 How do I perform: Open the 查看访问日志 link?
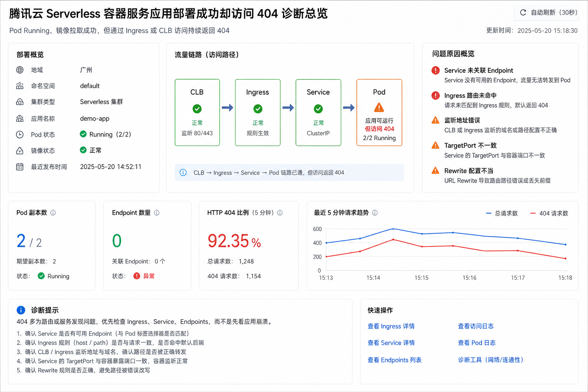(476, 326)
